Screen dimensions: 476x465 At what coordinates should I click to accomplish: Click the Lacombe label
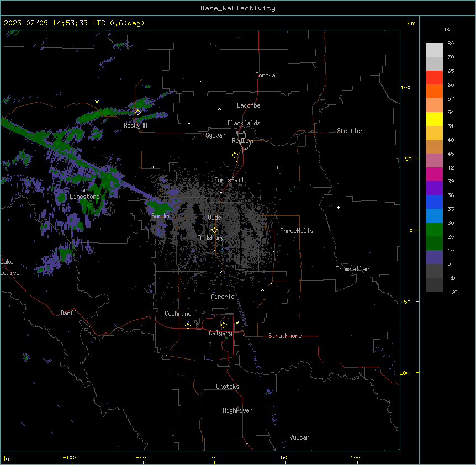point(248,105)
